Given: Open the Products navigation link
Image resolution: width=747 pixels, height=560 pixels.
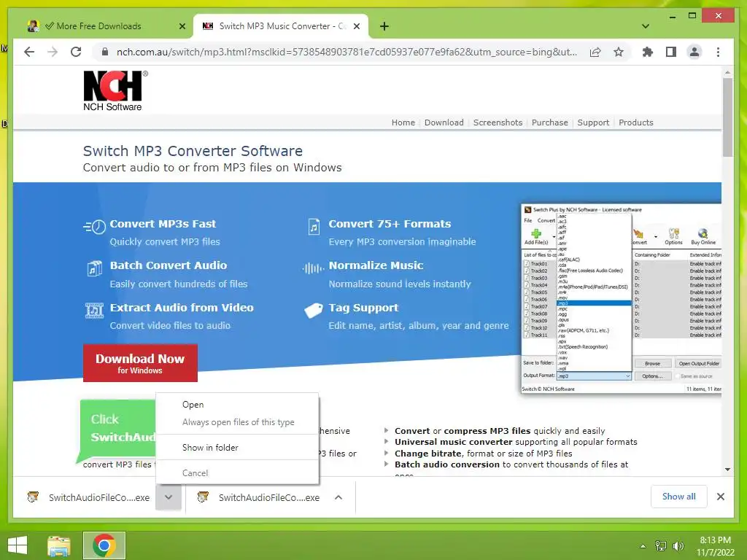Looking at the screenshot, I should 636,122.
